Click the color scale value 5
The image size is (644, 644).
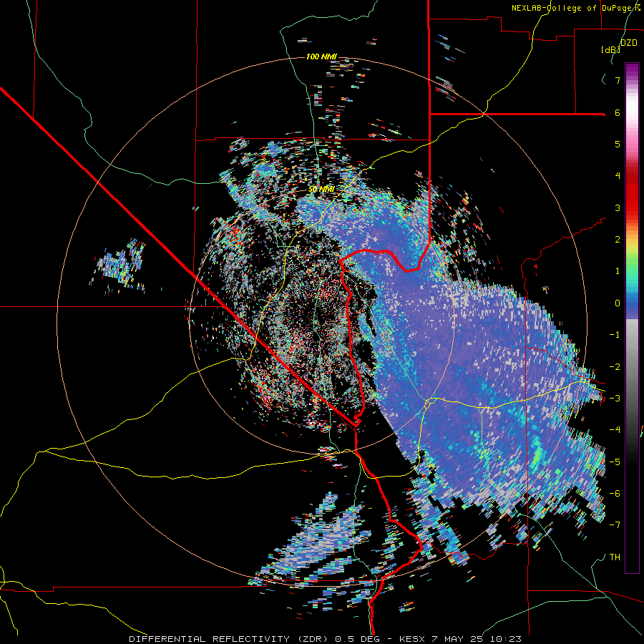click(x=618, y=144)
